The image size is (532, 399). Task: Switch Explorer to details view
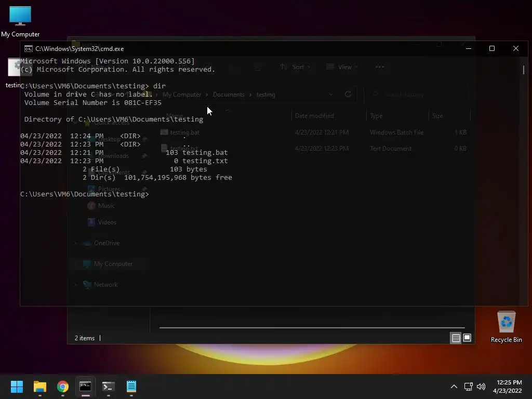point(456,338)
